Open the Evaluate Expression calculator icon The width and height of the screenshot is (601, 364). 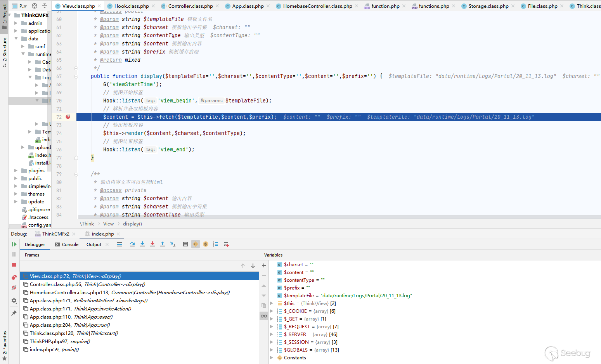click(185, 244)
